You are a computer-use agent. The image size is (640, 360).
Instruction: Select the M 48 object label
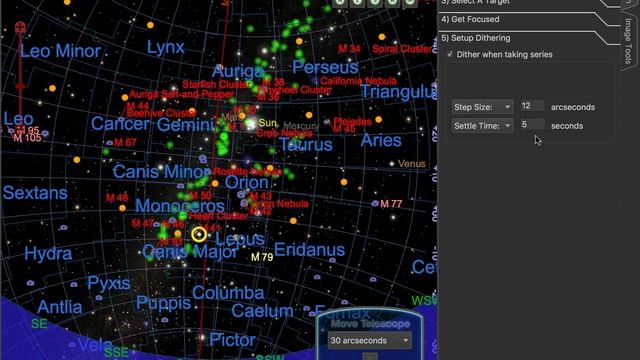117,198
